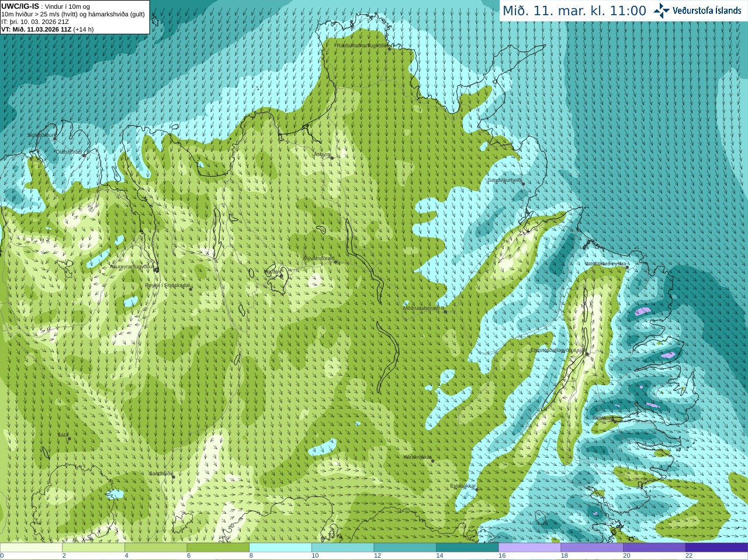The width and height of the screenshot is (748, 560).
Task: Click the Sandbúðir station label
Action: click(x=160, y=473)
